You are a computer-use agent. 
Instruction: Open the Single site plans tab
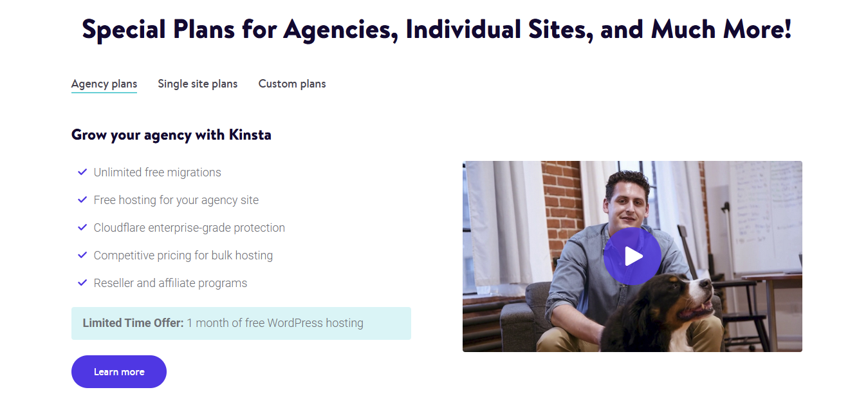(x=198, y=84)
